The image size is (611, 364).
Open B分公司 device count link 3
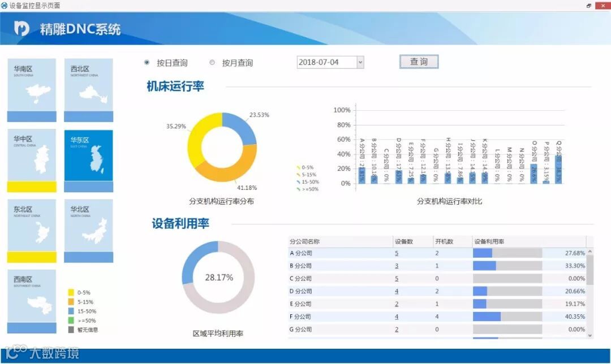(x=397, y=266)
